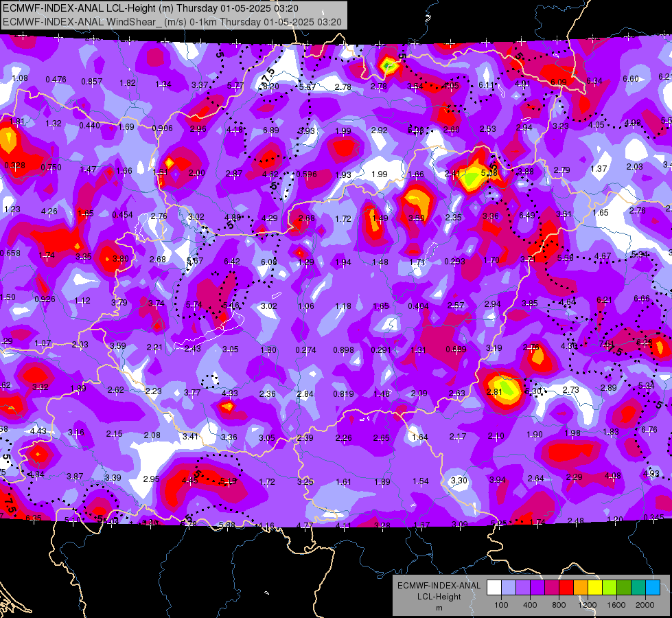This screenshot has width=672, height=618.
Task: Click the grid value 6.89
Action: [x=271, y=130]
